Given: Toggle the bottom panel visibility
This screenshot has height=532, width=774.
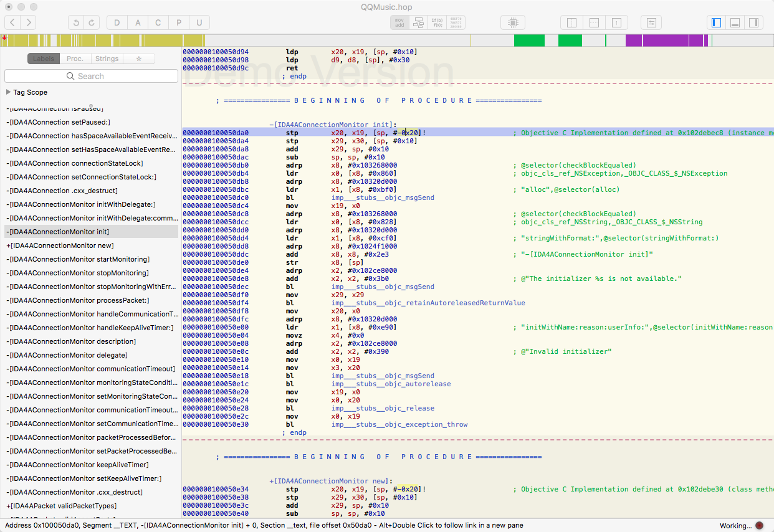Looking at the screenshot, I should [x=735, y=23].
